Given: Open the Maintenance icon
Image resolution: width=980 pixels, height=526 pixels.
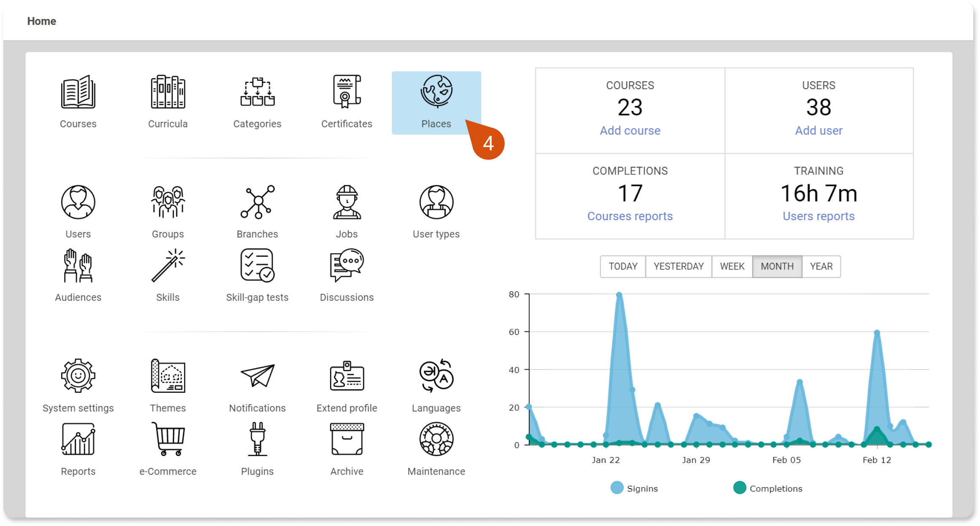Looking at the screenshot, I should coord(436,439).
